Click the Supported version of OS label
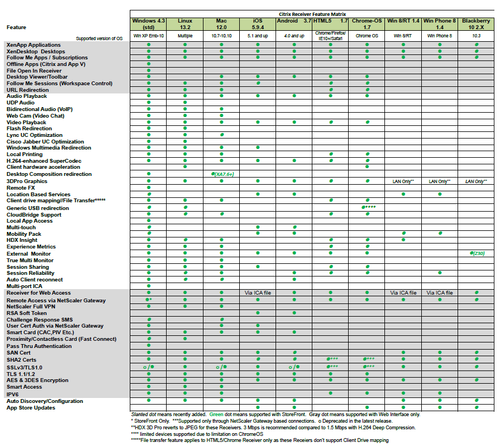The width and height of the screenshot is (501, 448). [x=100, y=38]
